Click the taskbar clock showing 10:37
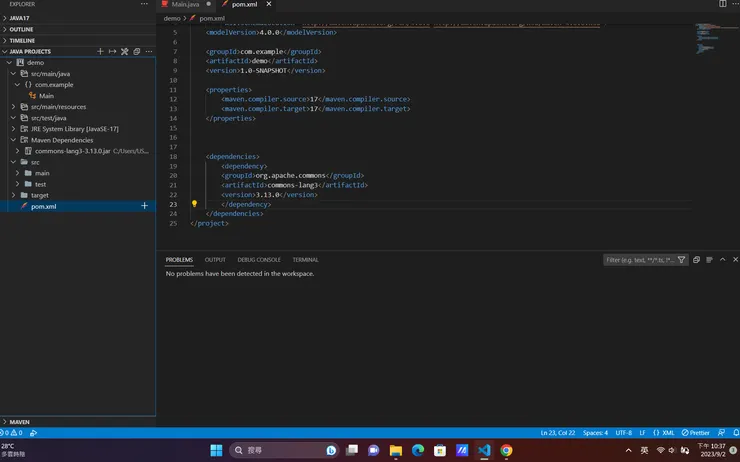This screenshot has height=462, width=740. [x=712, y=450]
